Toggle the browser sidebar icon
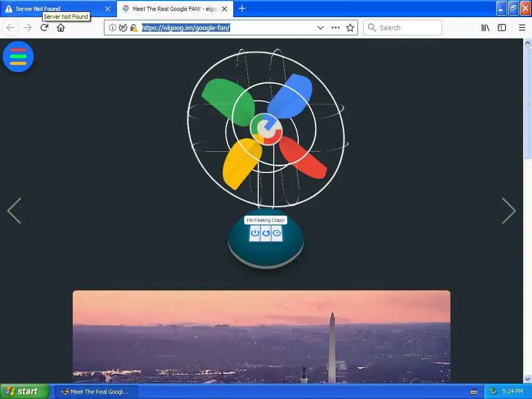The height and width of the screenshot is (399, 532). [x=502, y=28]
